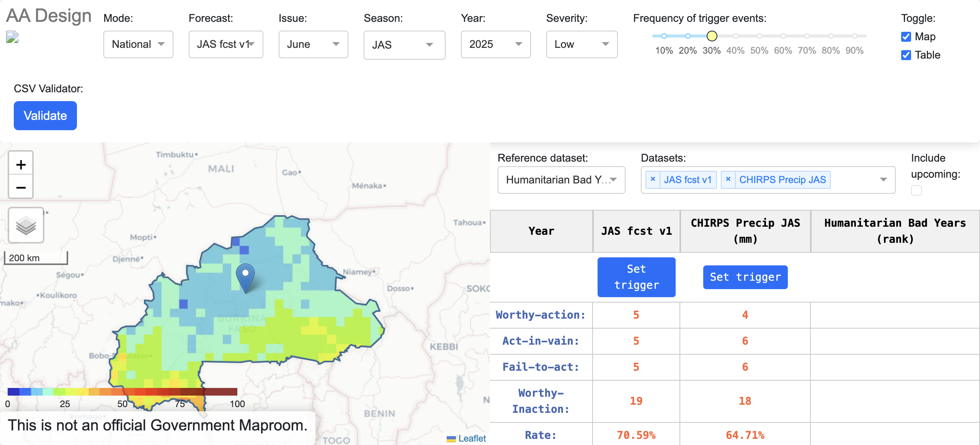The height and width of the screenshot is (445, 980).
Task: Click the Validate button
Action: pos(45,115)
